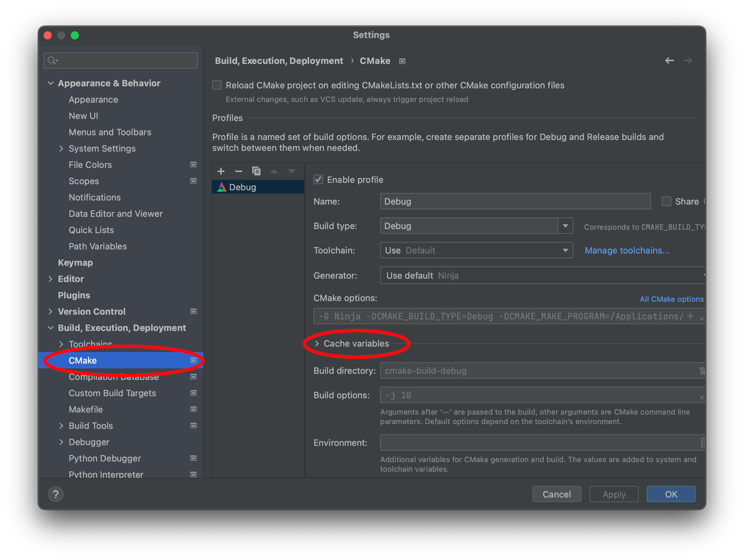Viewport: 744px width, 560px height.
Task: Click the OK button
Action: pos(671,494)
